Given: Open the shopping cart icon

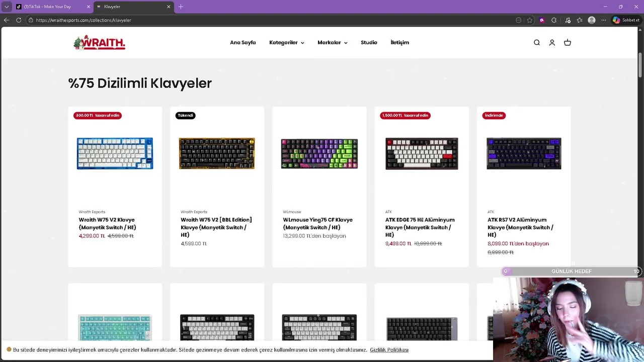Looking at the screenshot, I should click(568, 43).
